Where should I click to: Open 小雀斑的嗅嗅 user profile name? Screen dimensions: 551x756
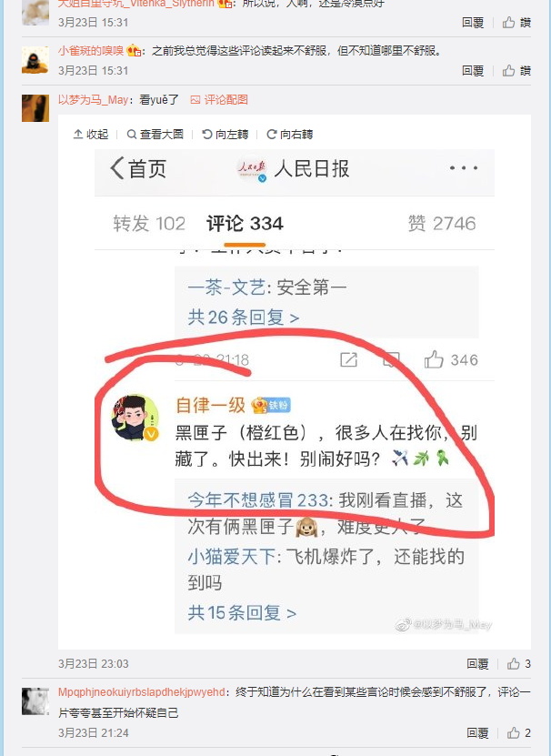click(x=91, y=51)
